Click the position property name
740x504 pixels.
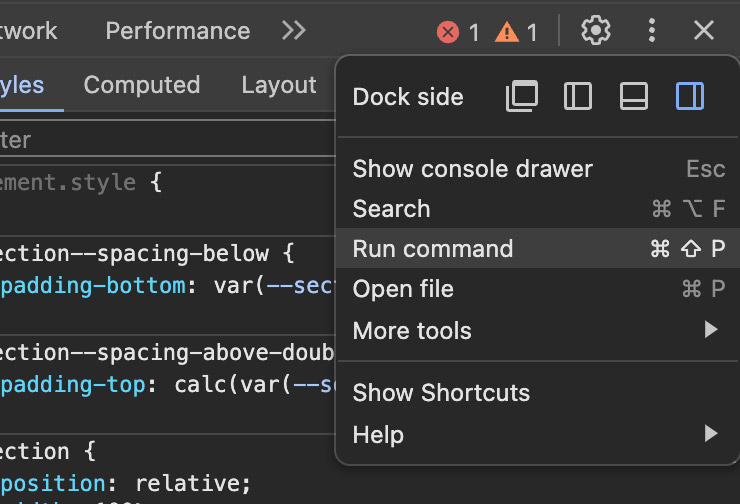coord(53,483)
